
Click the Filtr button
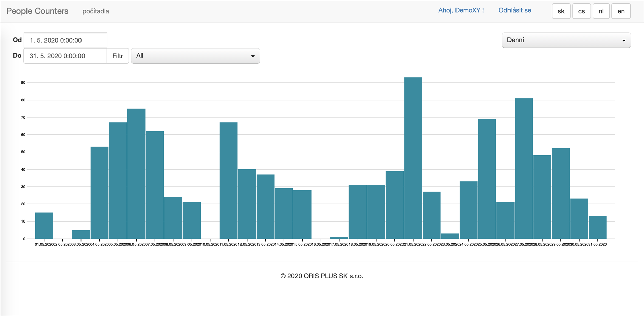[118, 56]
